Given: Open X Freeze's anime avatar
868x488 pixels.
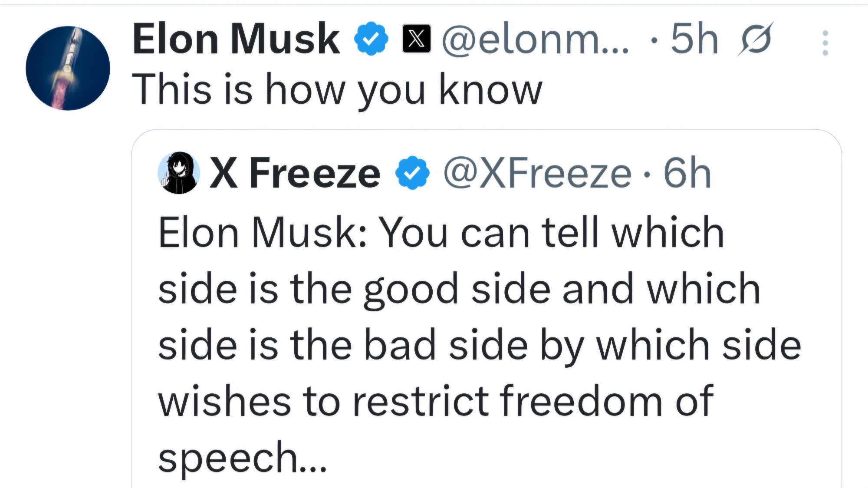Looking at the screenshot, I should (178, 172).
